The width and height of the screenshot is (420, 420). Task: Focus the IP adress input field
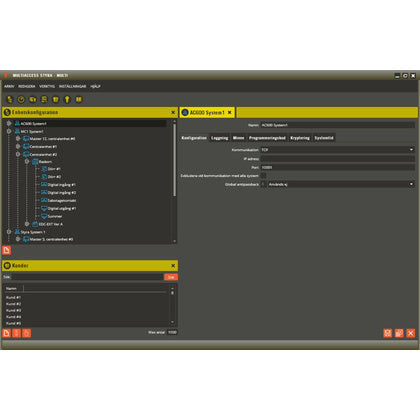click(337, 159)
